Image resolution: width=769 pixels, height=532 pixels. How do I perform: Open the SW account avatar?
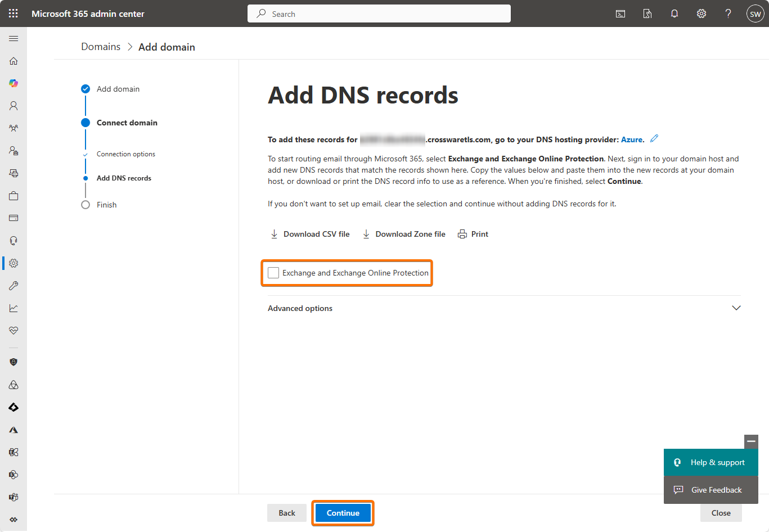[755, 13]
